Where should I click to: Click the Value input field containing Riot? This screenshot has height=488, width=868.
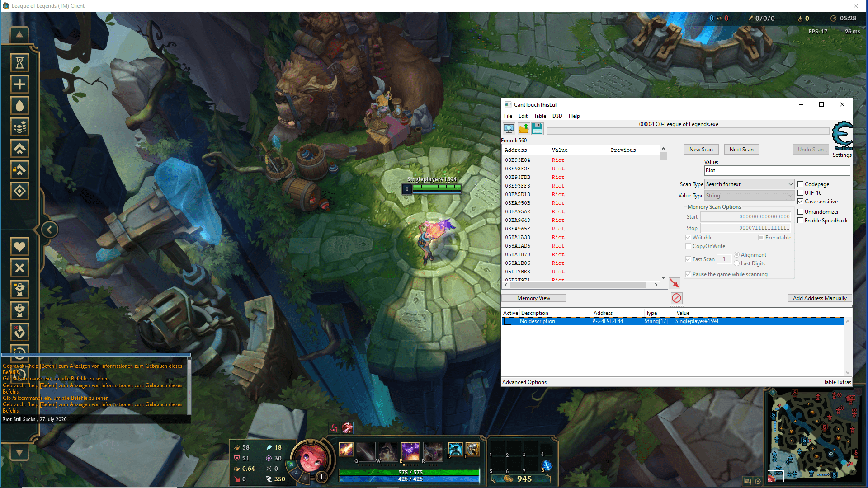coord(777,170)
